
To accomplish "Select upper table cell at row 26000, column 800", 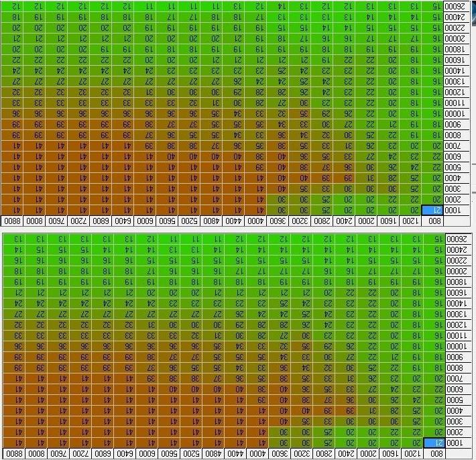I will 433,5.
